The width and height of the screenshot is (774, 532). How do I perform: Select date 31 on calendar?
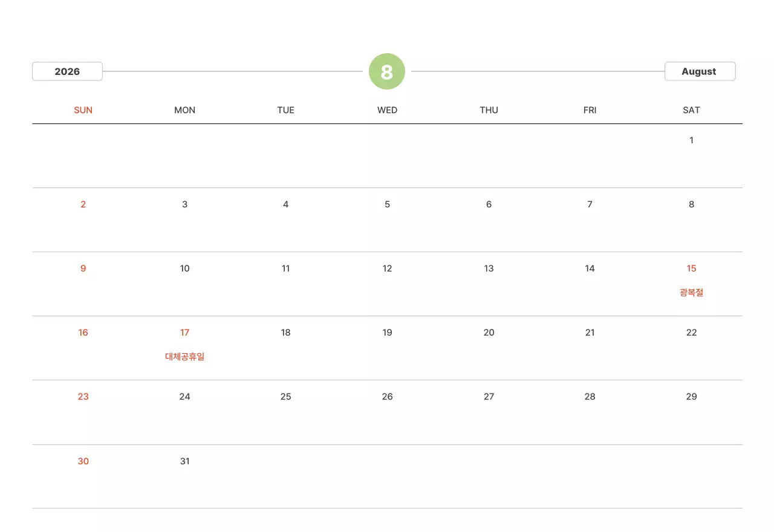(x=185, y=461)
